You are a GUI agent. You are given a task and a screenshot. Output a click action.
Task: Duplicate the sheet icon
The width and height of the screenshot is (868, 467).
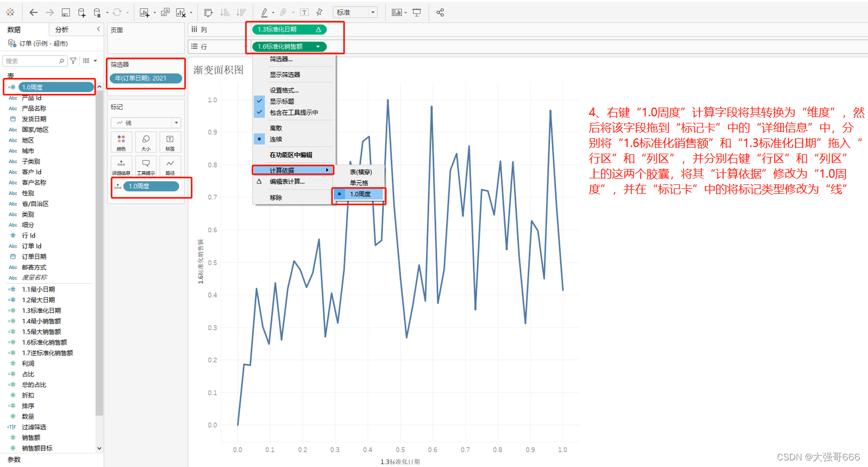coord(165,12)
